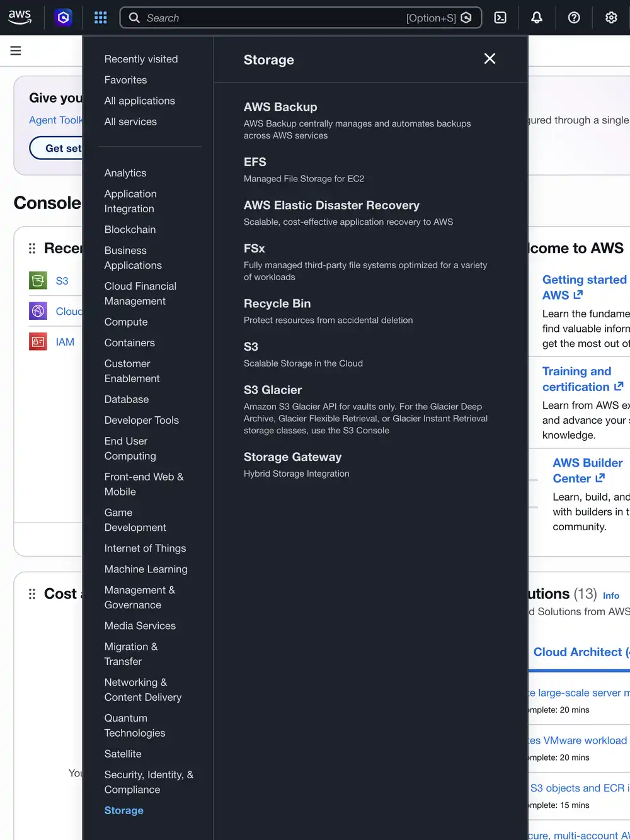This screenshot has width=630, height=840.
Task: Choose the Quantum Technologies category
Action: coord(134,726)
